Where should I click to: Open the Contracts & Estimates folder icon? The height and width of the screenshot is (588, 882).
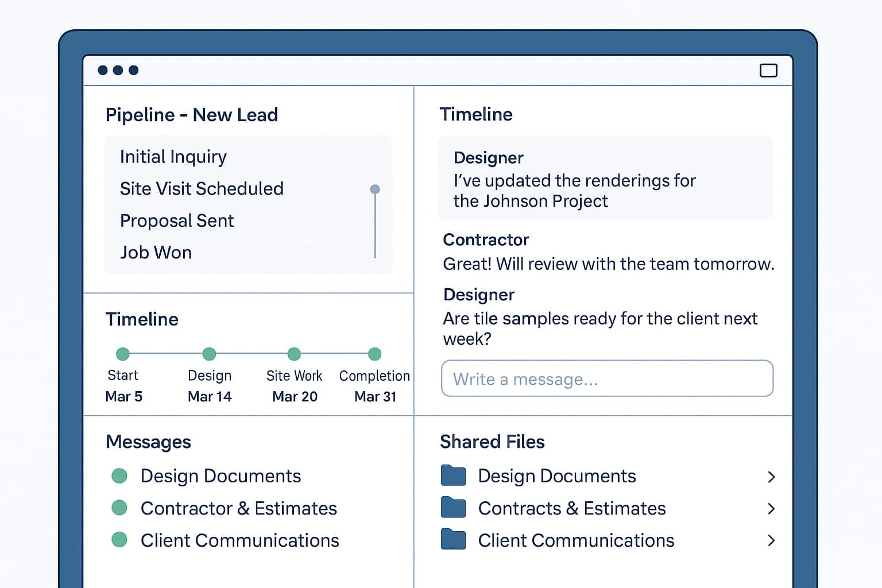453,508
